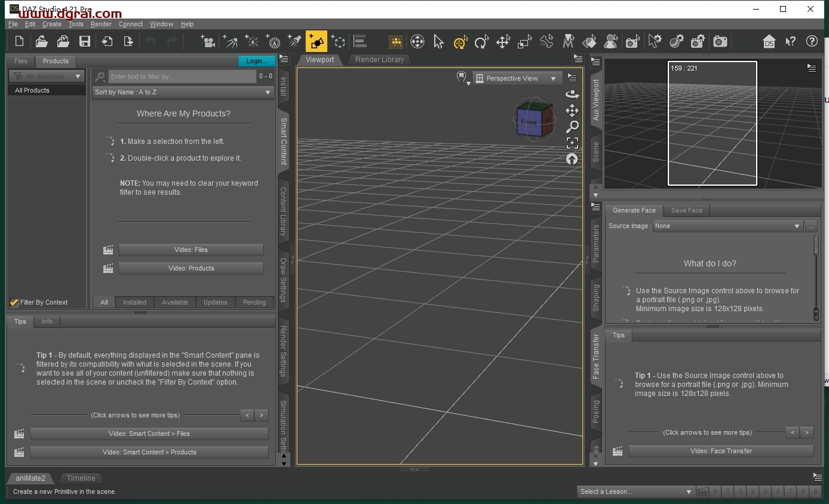Select the Translate move-arrows tool
The image size is (829, 504).
(503, 41)
